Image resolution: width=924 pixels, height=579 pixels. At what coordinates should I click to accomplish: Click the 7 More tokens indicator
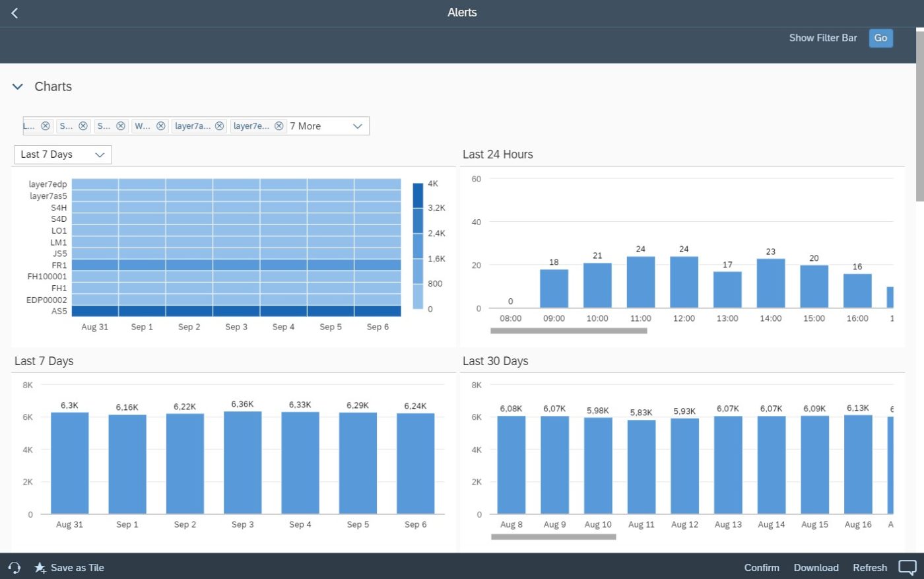306,126
